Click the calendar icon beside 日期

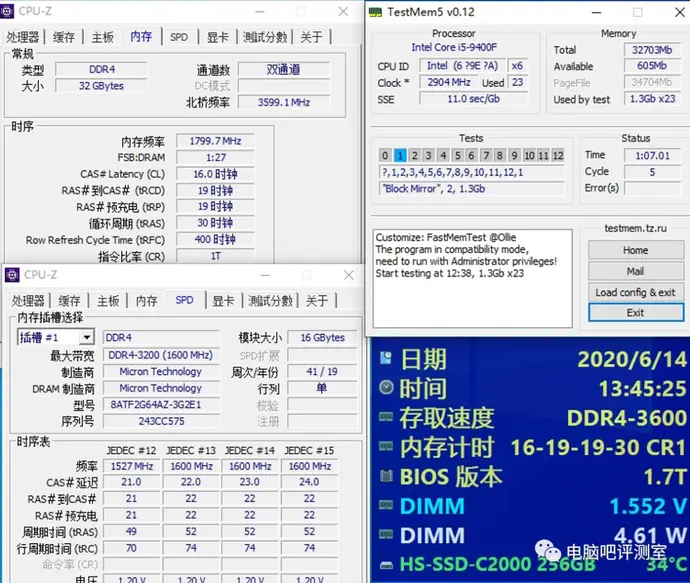pos(387,359)
